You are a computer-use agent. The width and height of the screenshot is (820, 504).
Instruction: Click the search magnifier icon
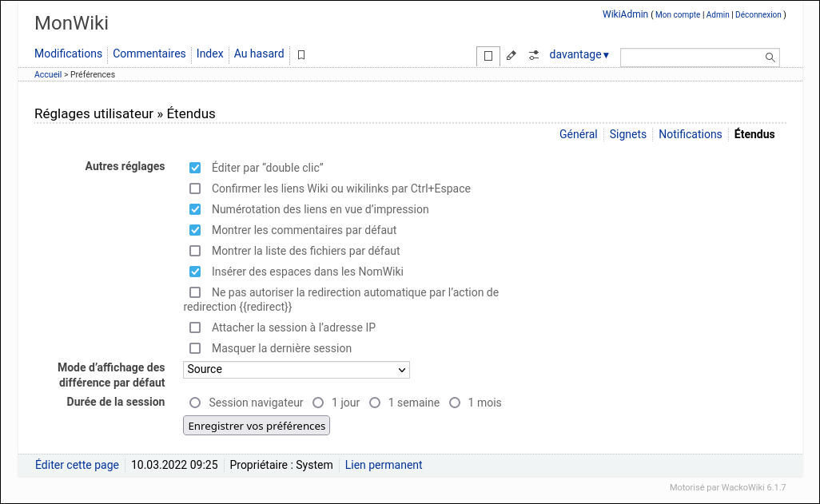point(770,58)
